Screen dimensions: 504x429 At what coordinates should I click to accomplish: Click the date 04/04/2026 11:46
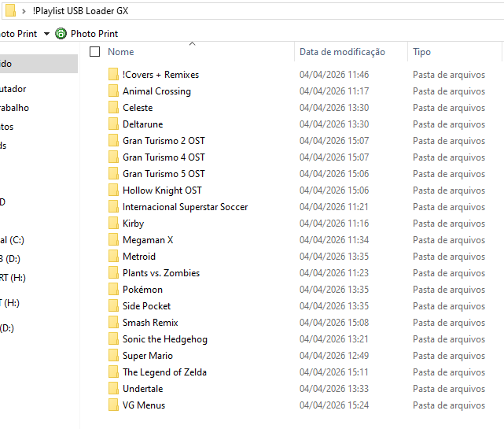334,74
